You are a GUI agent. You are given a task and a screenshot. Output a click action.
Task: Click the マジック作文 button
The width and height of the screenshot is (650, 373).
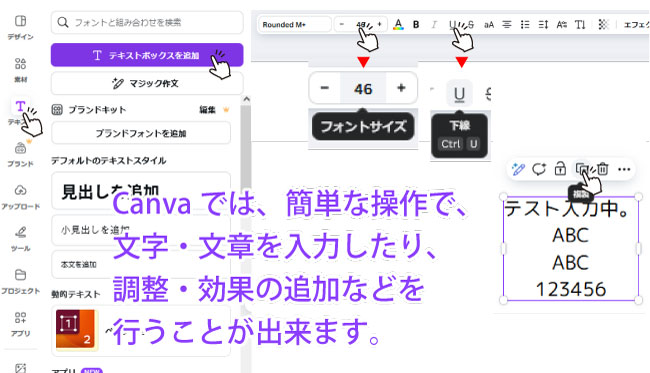147,83
